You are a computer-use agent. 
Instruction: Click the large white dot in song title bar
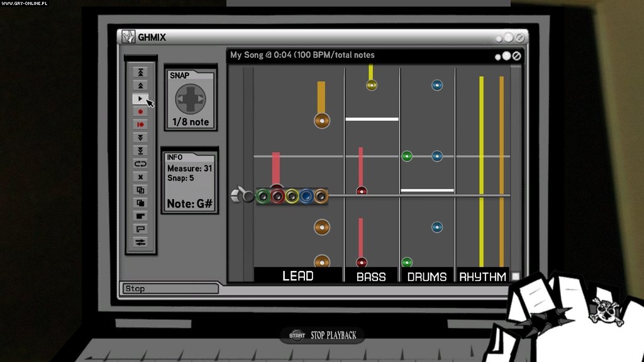pos(506,56)
